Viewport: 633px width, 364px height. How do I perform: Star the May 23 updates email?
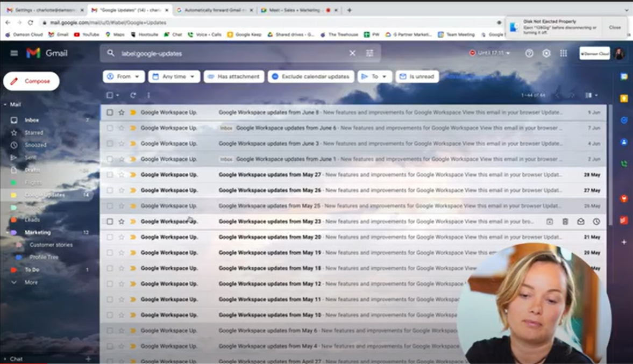coord(122,221)
